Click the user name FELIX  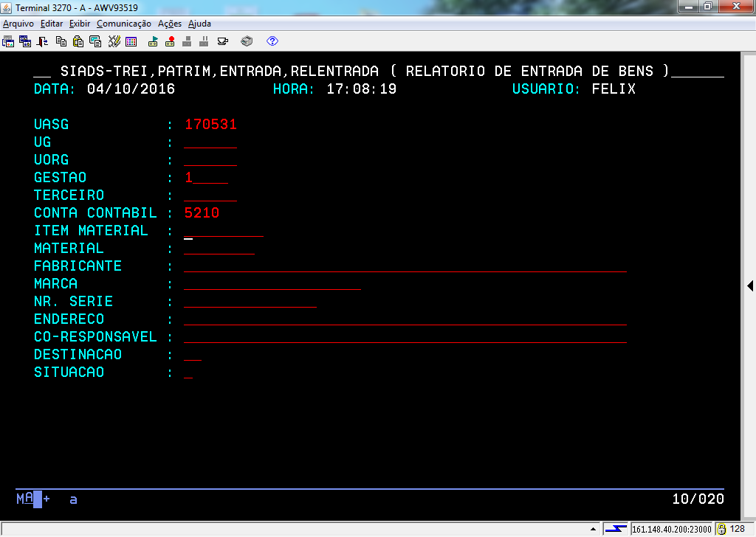pyautogui.click(x=614, y=89)
